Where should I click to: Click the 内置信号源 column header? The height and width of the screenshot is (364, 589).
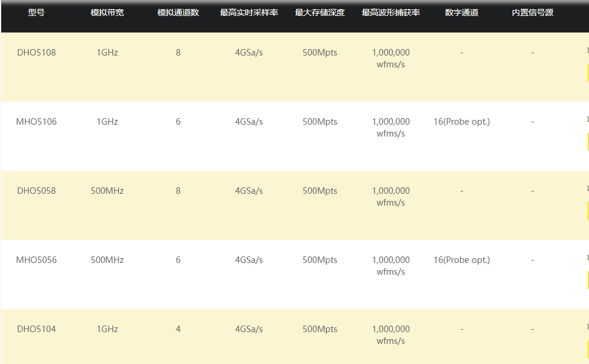coord(533,12)
